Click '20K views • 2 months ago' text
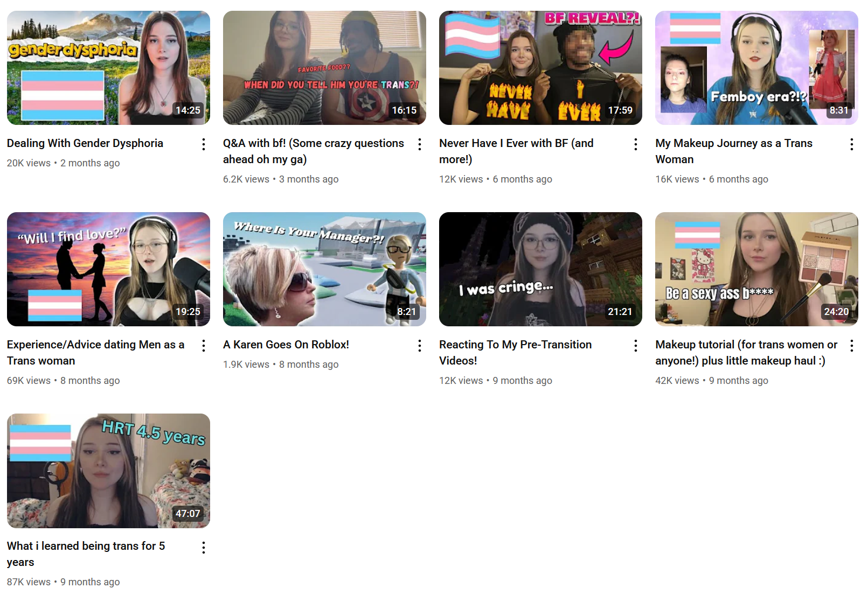This screenshot has width=868, height=595. 64,163
